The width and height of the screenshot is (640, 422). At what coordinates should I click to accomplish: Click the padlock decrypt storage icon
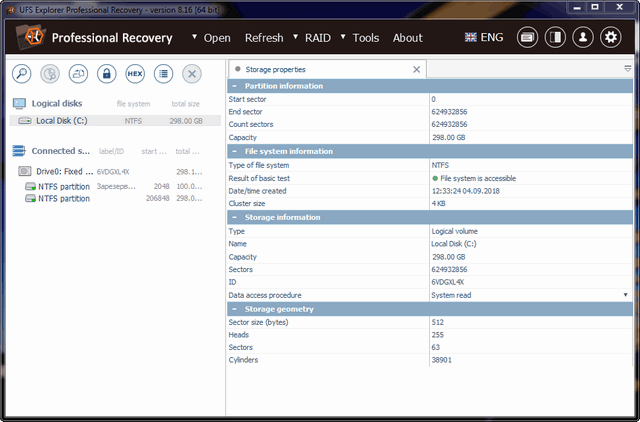(x=107, y=74)
